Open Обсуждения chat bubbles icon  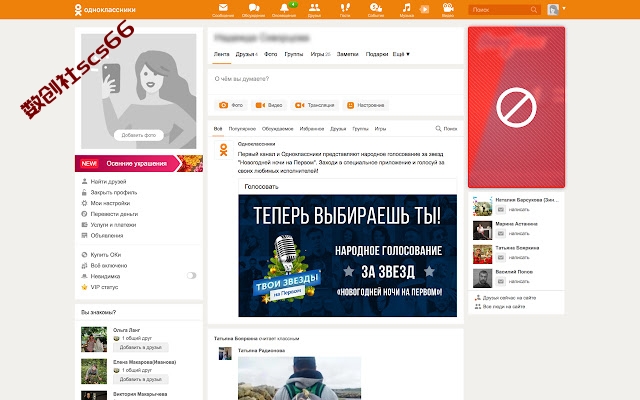253,10
